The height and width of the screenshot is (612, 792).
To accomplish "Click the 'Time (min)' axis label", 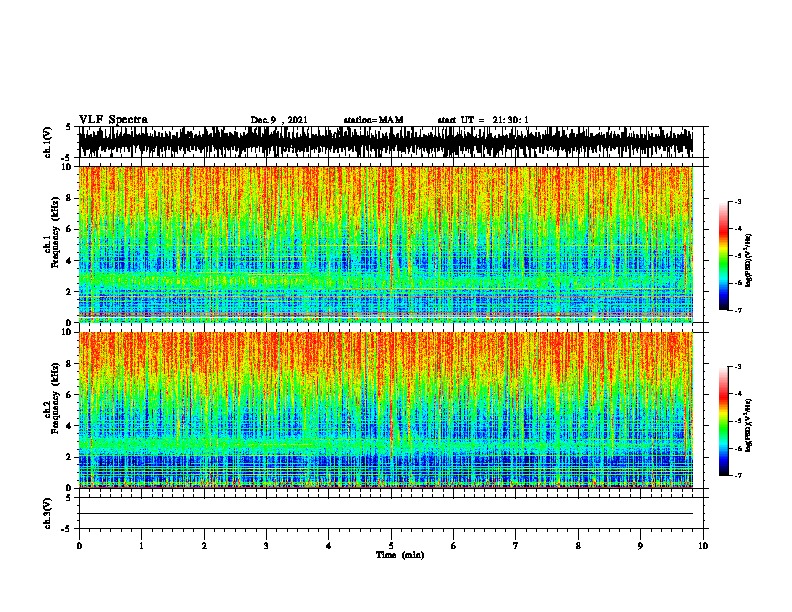I will (400, 555).
